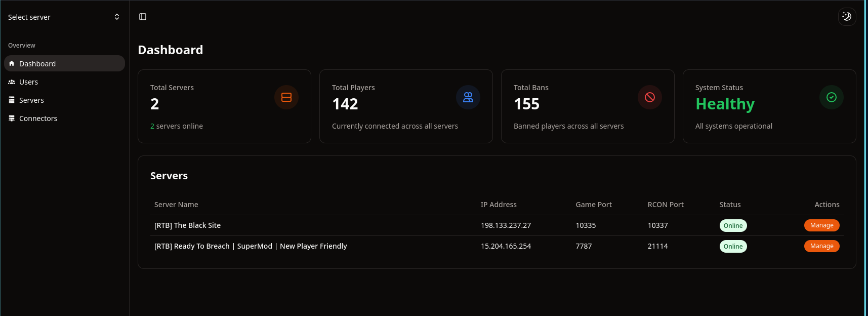The height and width of the screenshot is (316, 868).
Task: Go to the Connectors page
Action: point(38,118)
